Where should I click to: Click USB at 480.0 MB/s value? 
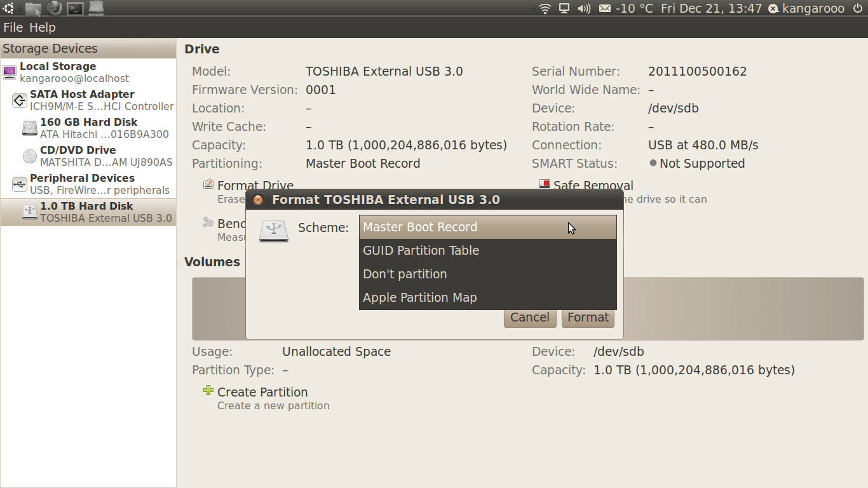pos(703,145)
